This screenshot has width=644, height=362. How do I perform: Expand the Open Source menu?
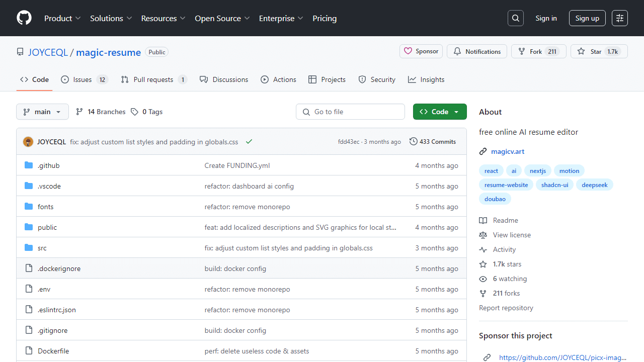point(222,18)
